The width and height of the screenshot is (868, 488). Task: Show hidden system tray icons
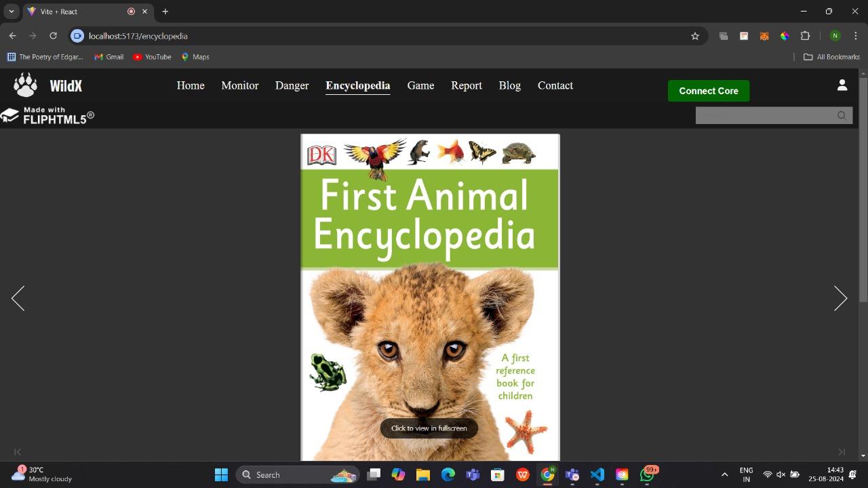[724, 475]
